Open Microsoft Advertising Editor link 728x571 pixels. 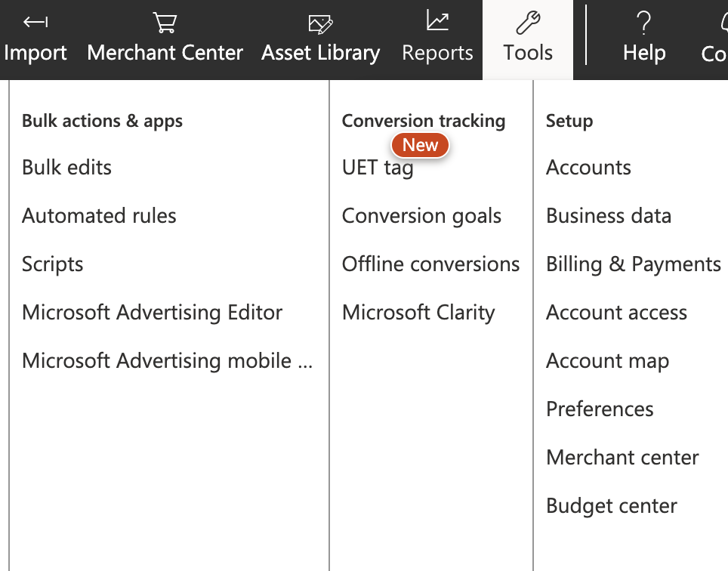[152, 313]
